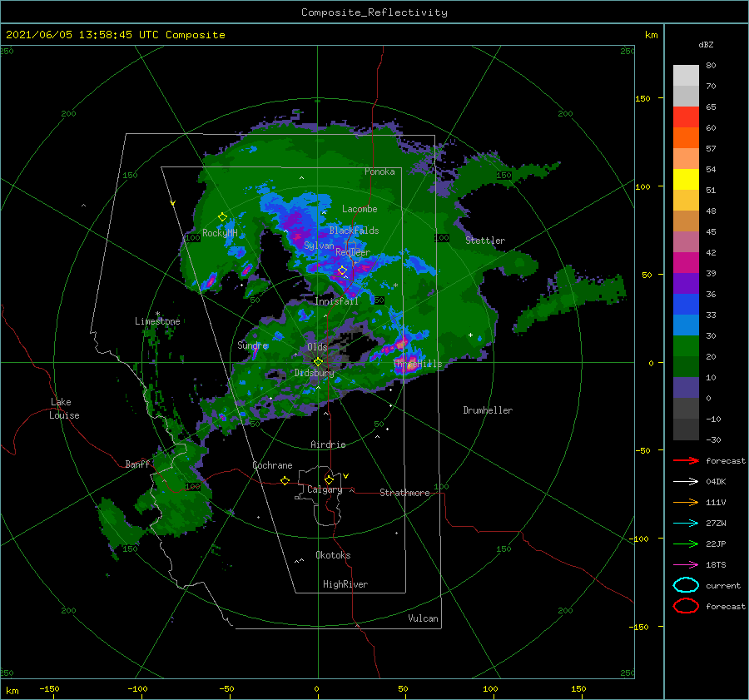The image size is (749, 700).
Task: Click the magenta 18TS arrow legend icon
Action: 686,565
